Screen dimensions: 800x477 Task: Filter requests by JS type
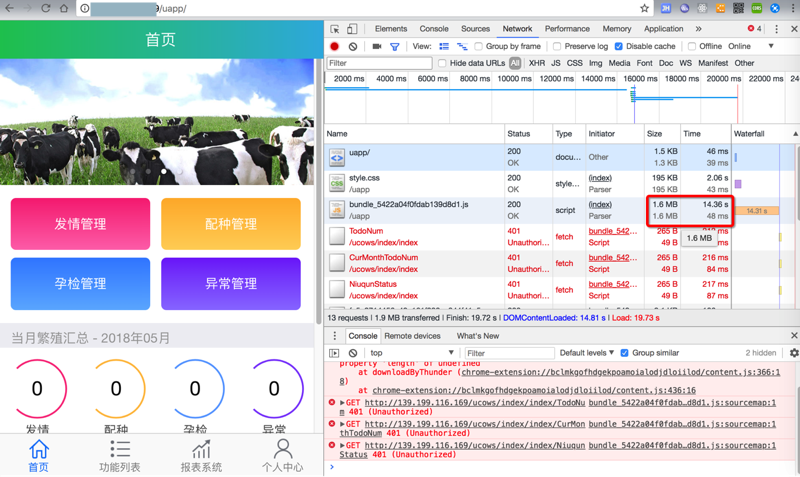[x=556, y=63]
